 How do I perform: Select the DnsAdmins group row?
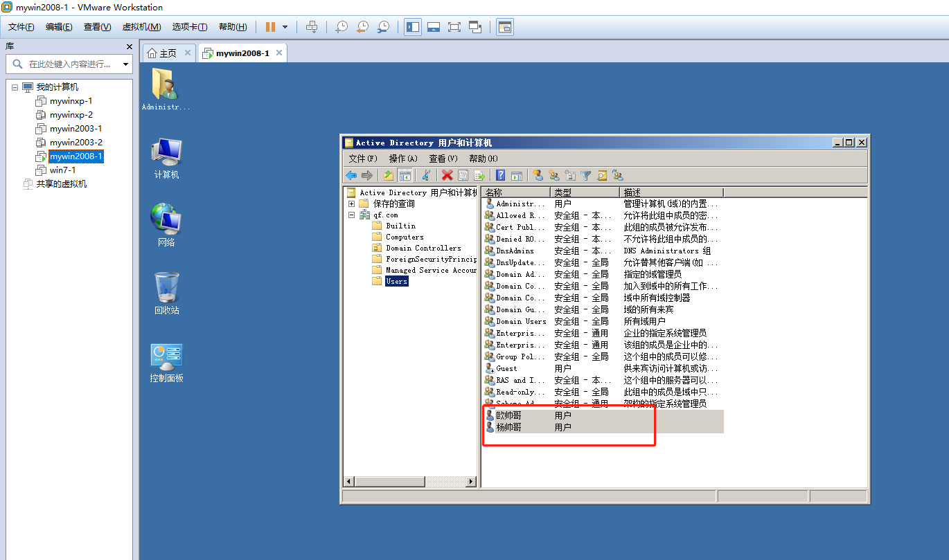(x=603, y=251)
